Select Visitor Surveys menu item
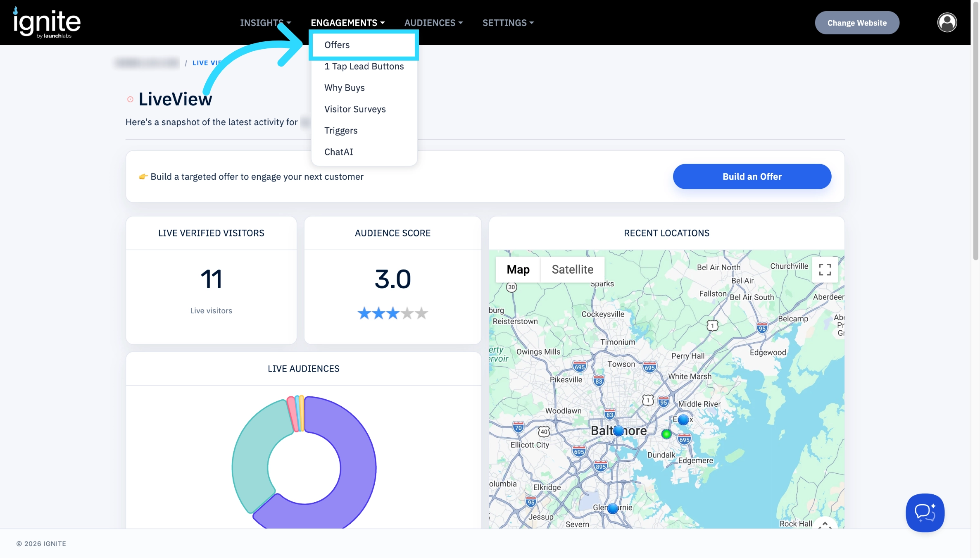Screen dimensions: 980x558 [x=355, y=109]
